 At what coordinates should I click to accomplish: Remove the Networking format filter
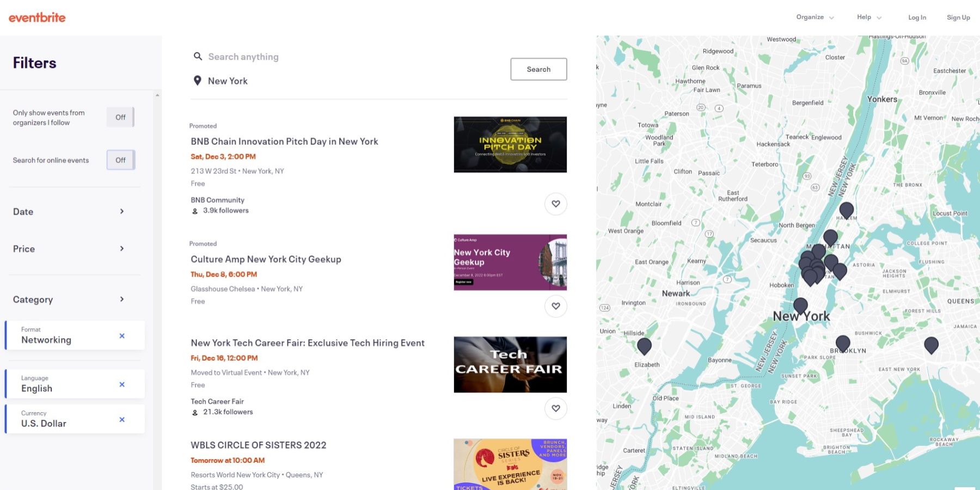tap(122, 336)
